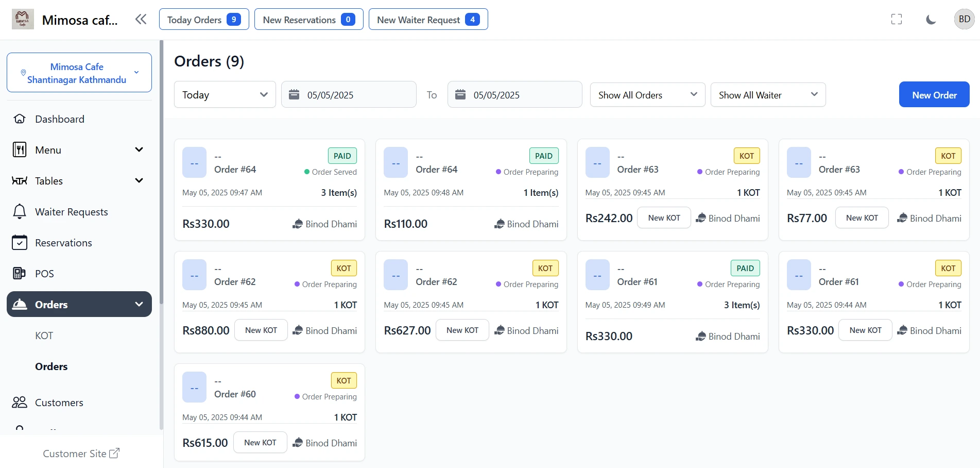This screenshot has width=980, height=468.
Task: Open the Show All Orders filter
Action: (647, 94)
